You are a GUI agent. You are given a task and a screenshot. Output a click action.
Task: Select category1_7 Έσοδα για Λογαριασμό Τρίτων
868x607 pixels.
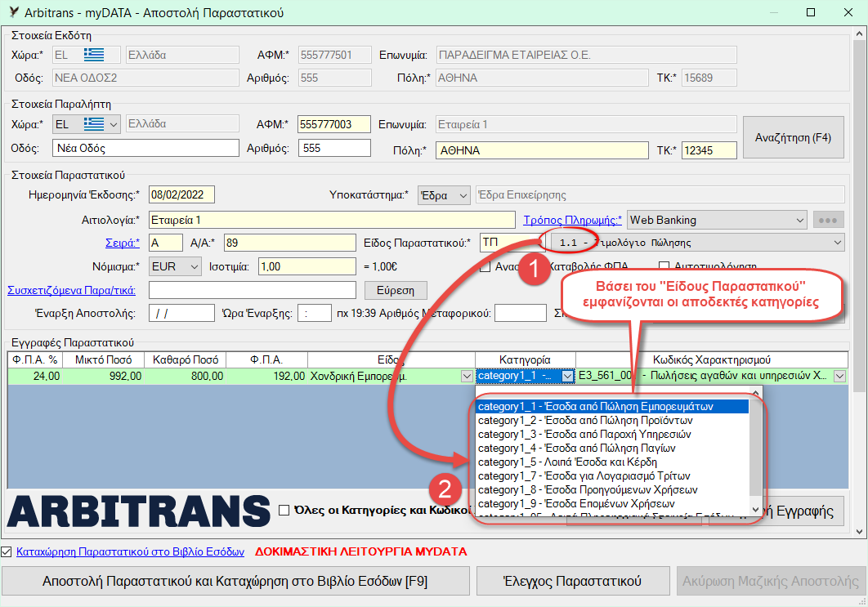tap(611, 475)
